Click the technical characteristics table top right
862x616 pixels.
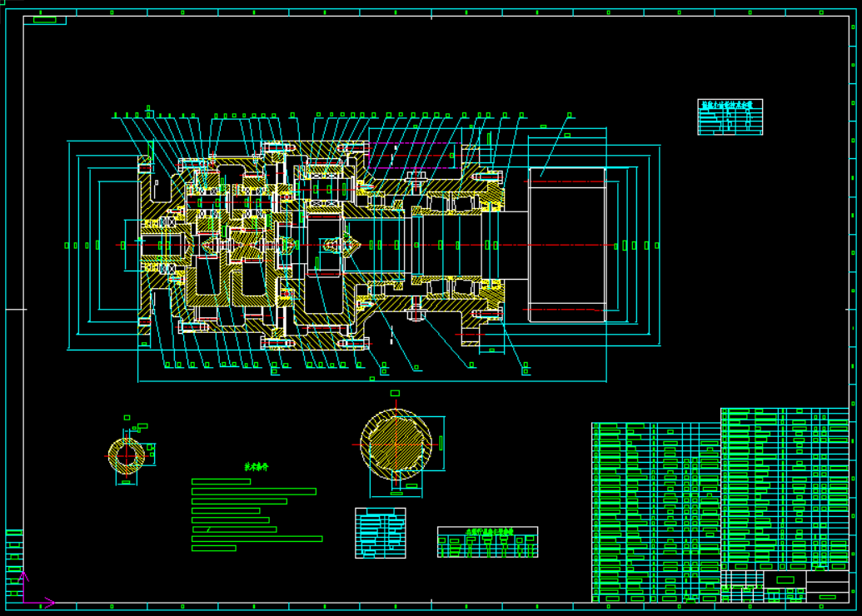pos(729,115)
